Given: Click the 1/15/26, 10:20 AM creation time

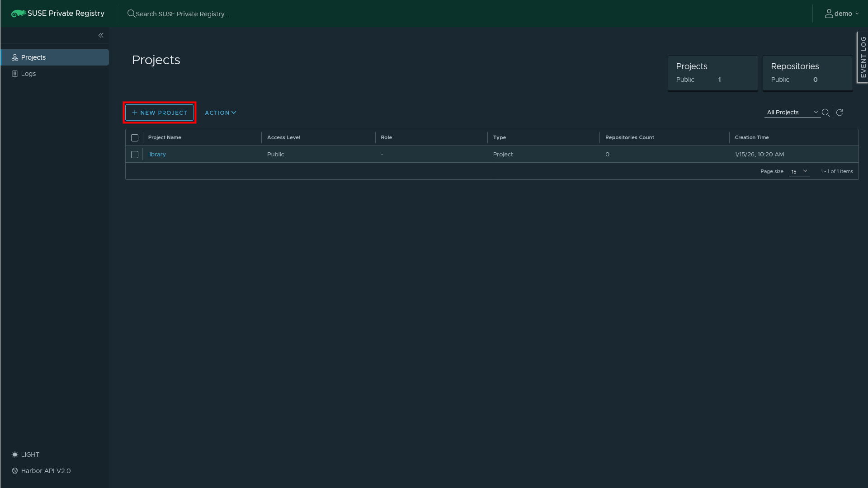Looking at the screenshot, I should click(x=759, y=155).
